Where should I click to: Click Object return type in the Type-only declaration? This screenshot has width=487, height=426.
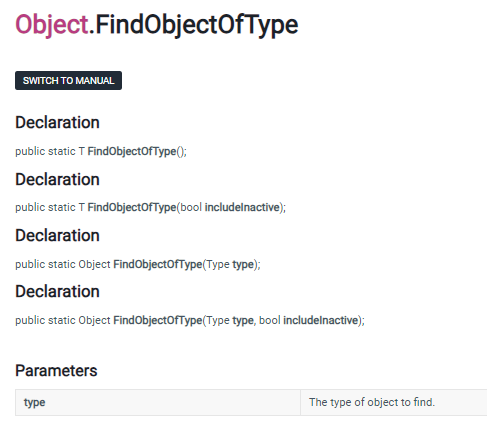94,264
